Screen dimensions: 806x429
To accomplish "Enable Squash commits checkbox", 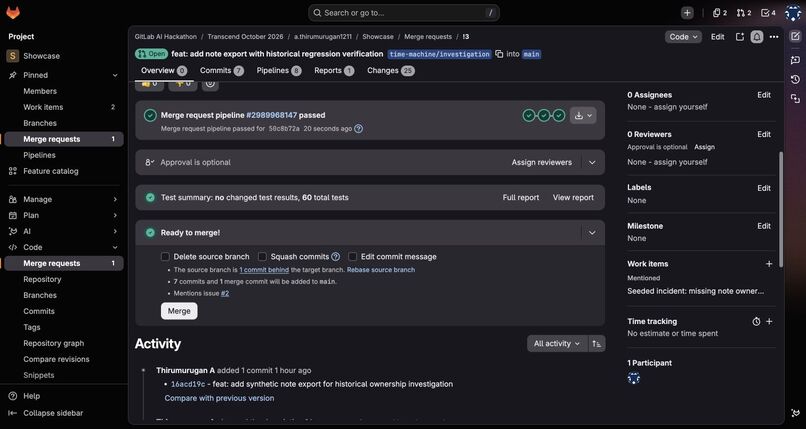I will point(262,256).
